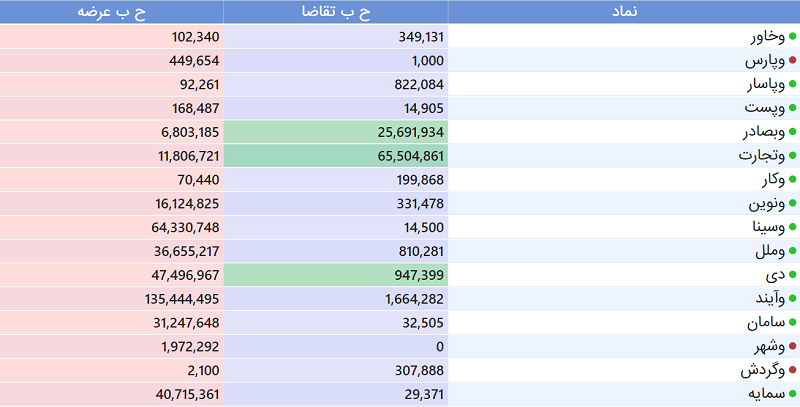Screen dimensions: 800x407
Task: Click the green status dot beside دی
Action: (x=792, y=275)
